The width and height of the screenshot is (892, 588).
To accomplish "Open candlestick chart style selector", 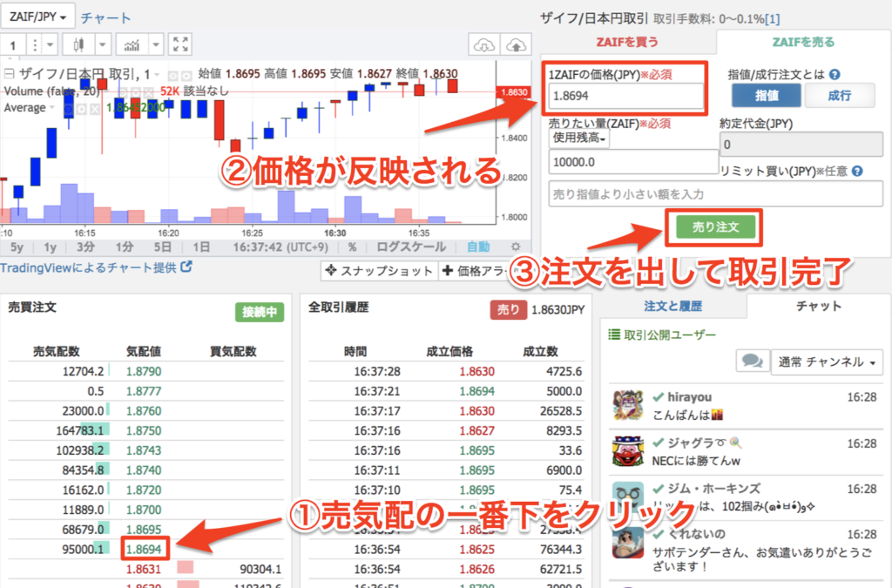I will [79, 44].
